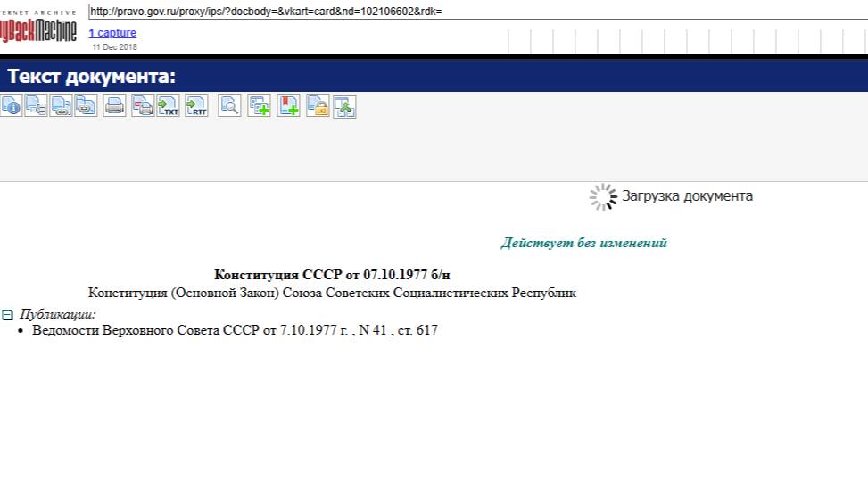Open the 1 capture link

112,33
